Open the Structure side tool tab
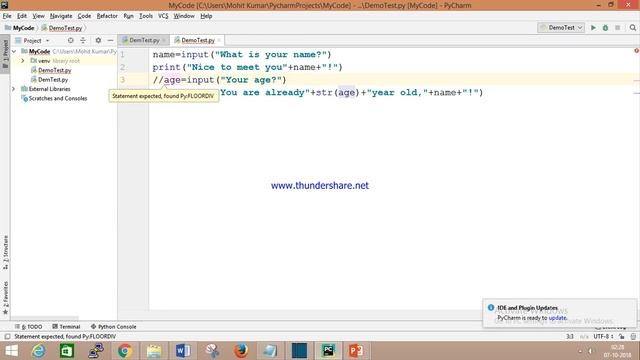This screenshot has width=640, height=360. click(5, 252)
